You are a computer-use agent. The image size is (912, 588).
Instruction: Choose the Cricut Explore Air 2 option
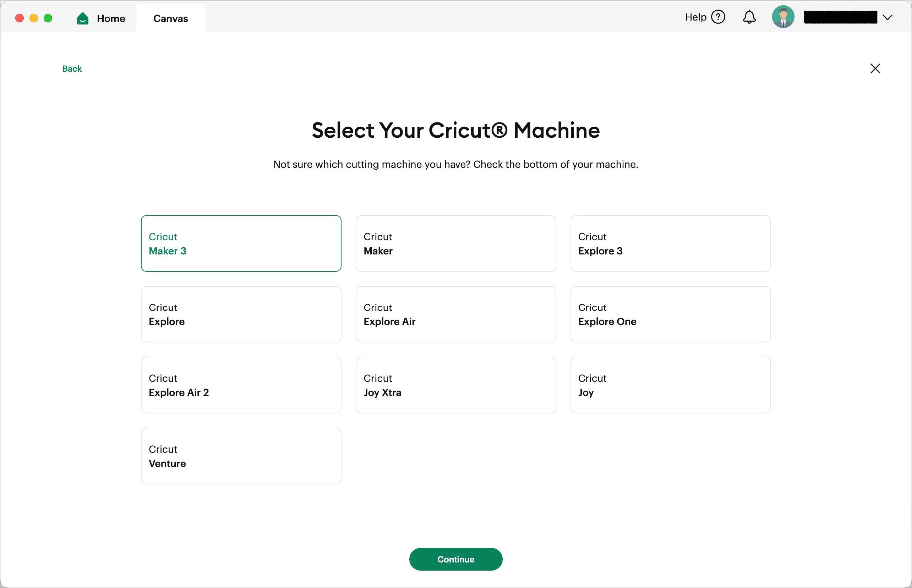241,385
